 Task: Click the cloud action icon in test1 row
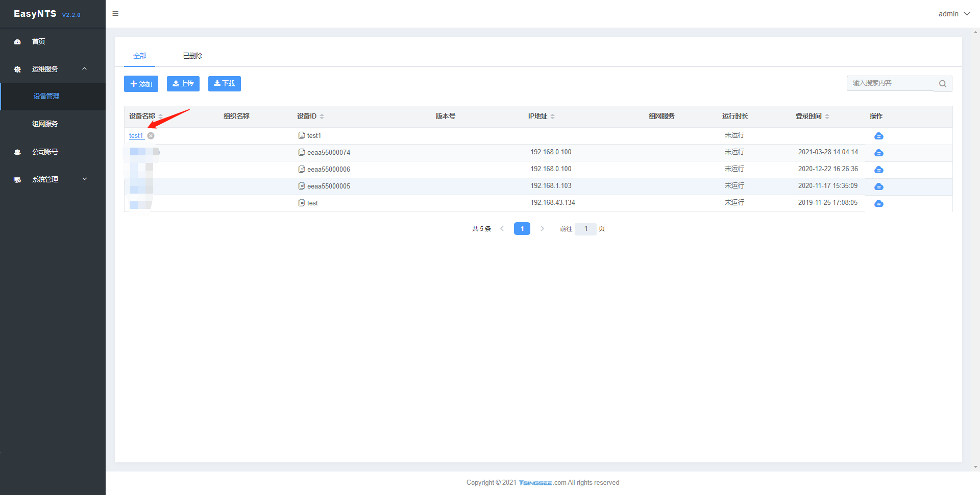(878, 136)
